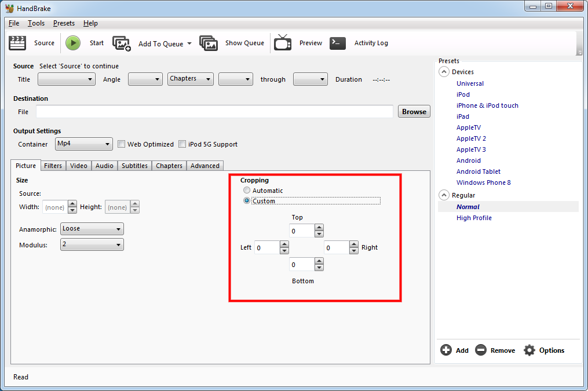Open the Help menu

[90, 23]
